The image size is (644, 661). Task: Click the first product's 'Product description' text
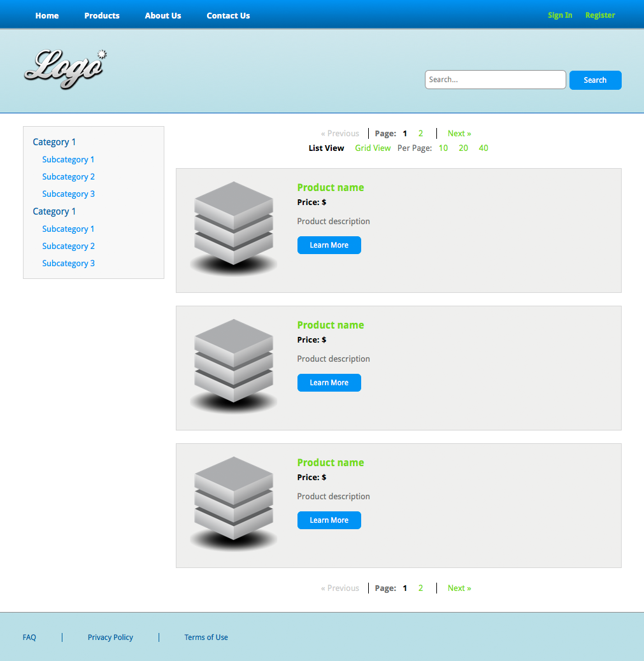(333, 222)
